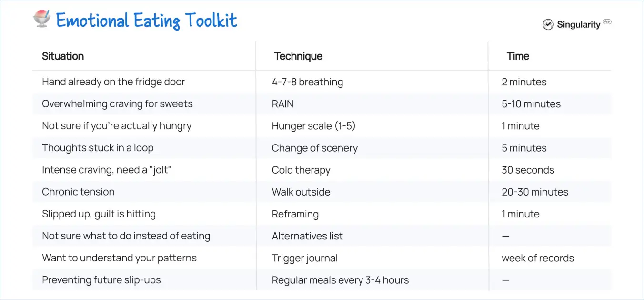
Task: Select the 4-7-8 breathing technique cell
Action: 307,82
